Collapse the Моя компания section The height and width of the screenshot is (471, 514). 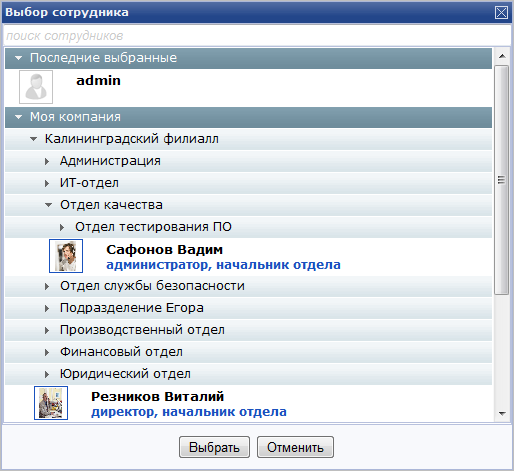click(x=19, y=117)
